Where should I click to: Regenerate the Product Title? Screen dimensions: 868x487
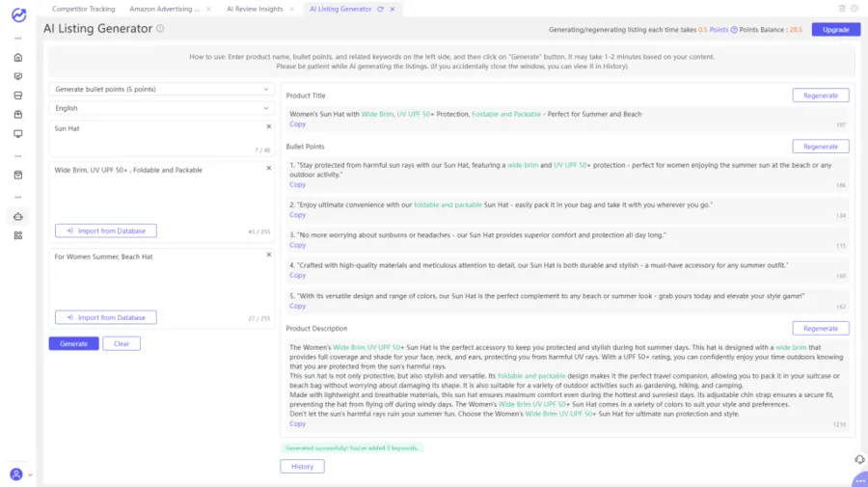coord(820,95)
